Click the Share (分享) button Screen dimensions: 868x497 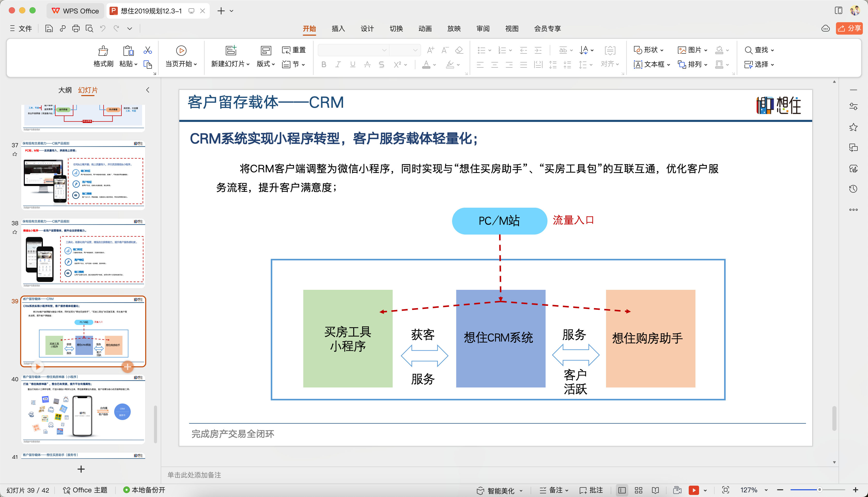850,28
